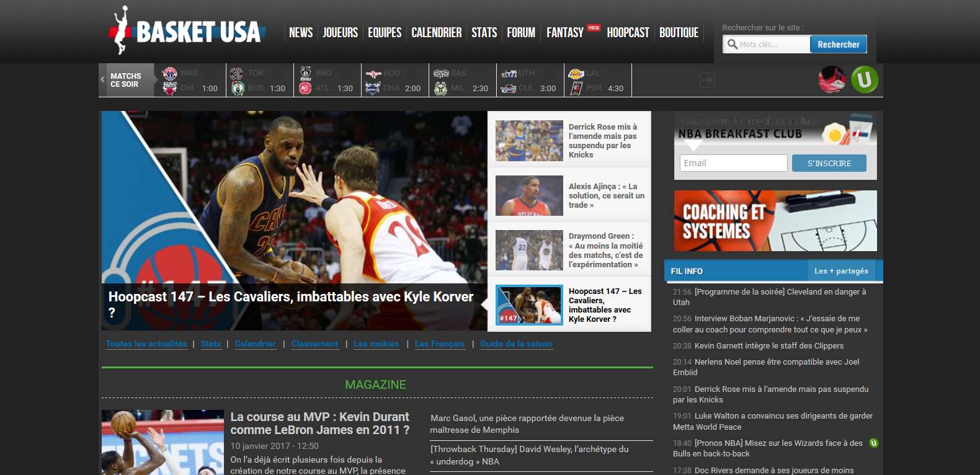This screenshot has height=475, width=980.
Task: Open the Coaching et Systèmes banner
Action: point(775,221)
